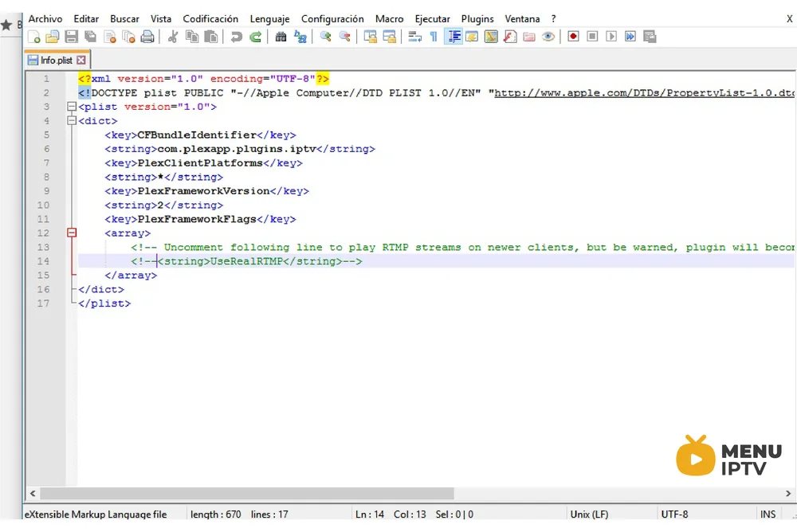Viewport: 797px width, 532px height.
Task: Close the Info.plist tab with red X
Action: pyautogui.click(x=81, y=60)
